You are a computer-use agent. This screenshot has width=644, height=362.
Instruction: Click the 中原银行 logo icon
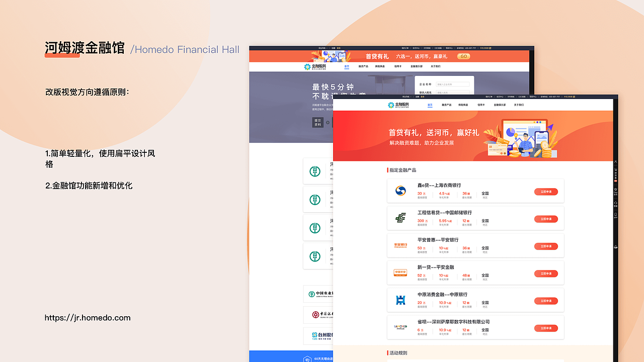[x=400, y=300]
